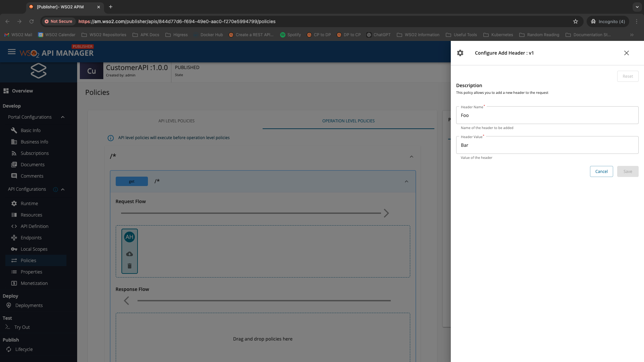Open a new browser tab
This screenshot has height=362, width=644.
click(111, 7)
